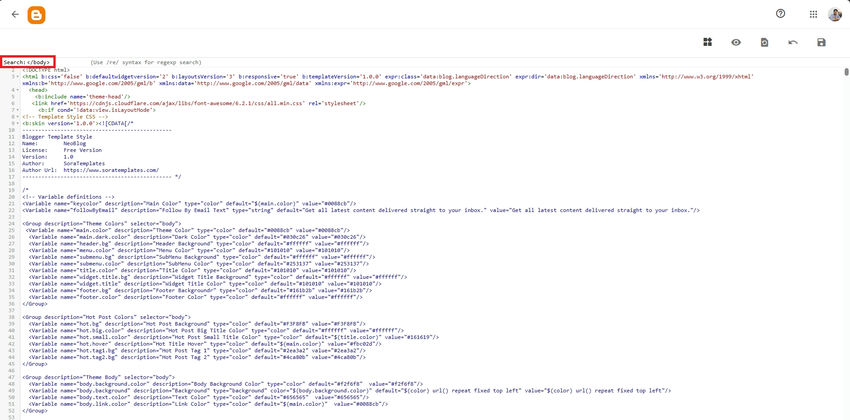Click the Variable name="body.text.color" line
The height and width of the screenshot is (420, 850).
(x=198, y=397)
